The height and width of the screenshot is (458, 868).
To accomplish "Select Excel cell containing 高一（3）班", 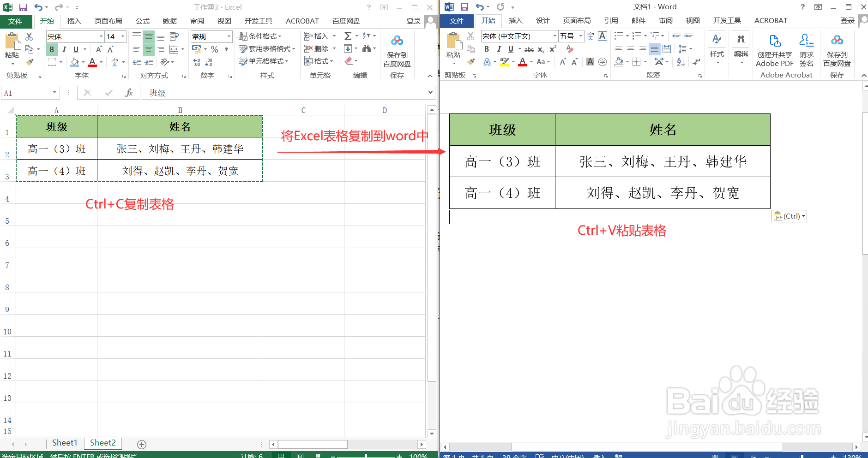I will (x=57, y=149).
